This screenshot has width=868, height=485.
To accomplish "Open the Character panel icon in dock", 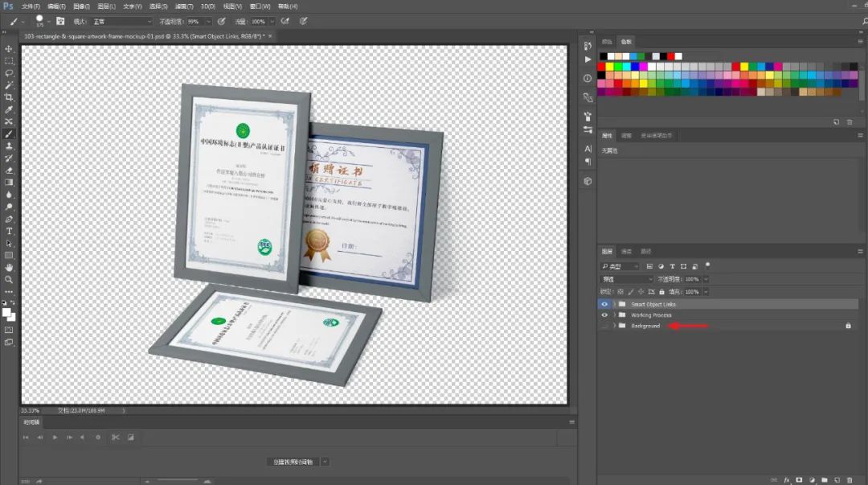I will click(x=588, y=149).
